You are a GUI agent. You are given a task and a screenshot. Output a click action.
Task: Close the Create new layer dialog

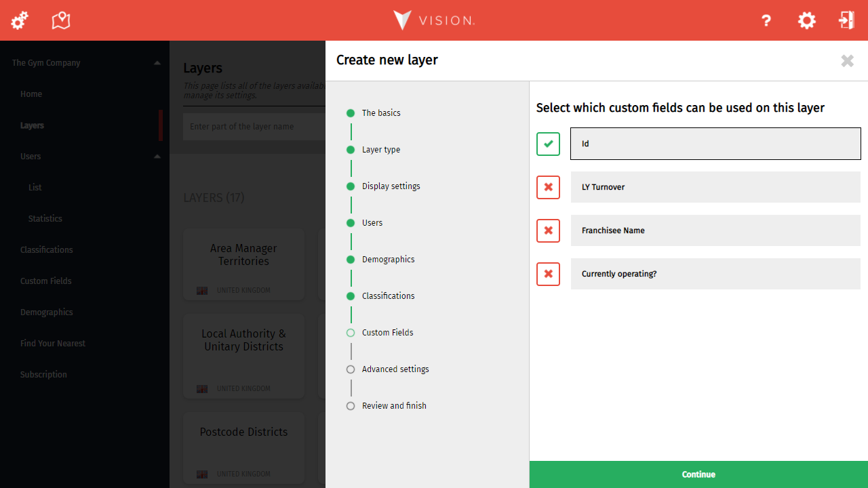(847, 61)
